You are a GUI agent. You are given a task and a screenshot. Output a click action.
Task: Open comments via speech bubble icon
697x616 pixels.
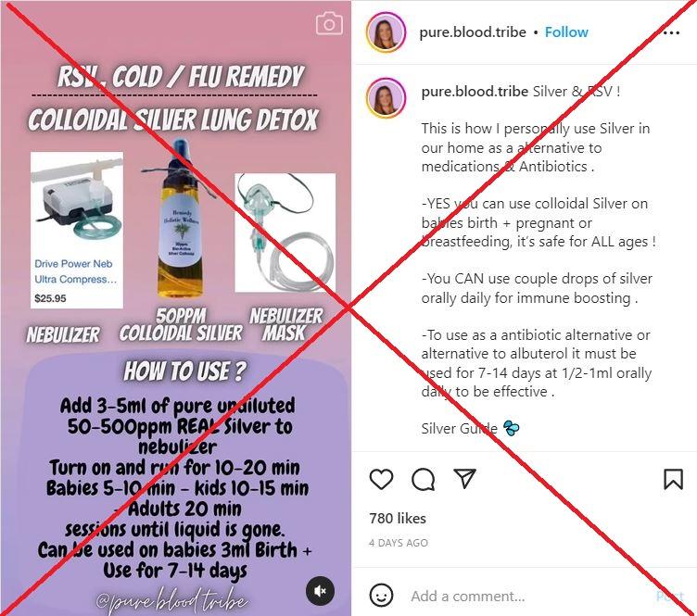pyautogui.click(x=424, y=479)
